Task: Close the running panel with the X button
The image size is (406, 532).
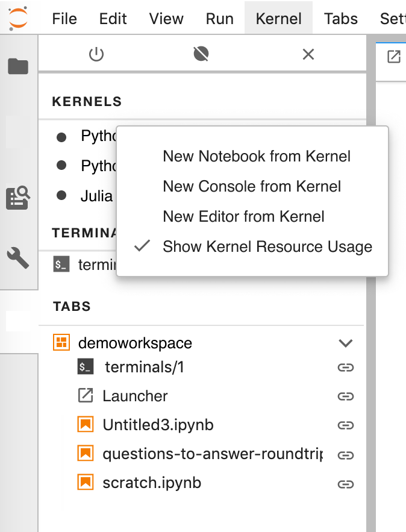Action: click(308, 54)
